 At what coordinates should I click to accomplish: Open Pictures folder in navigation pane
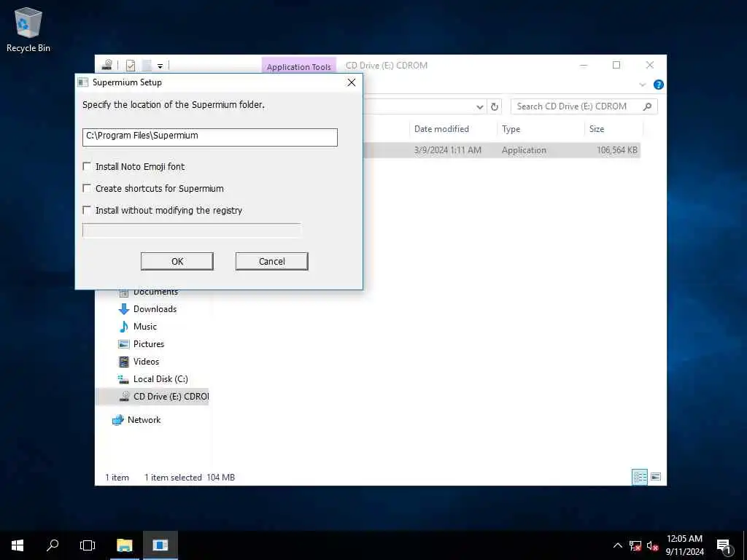[x=149, y=344]
